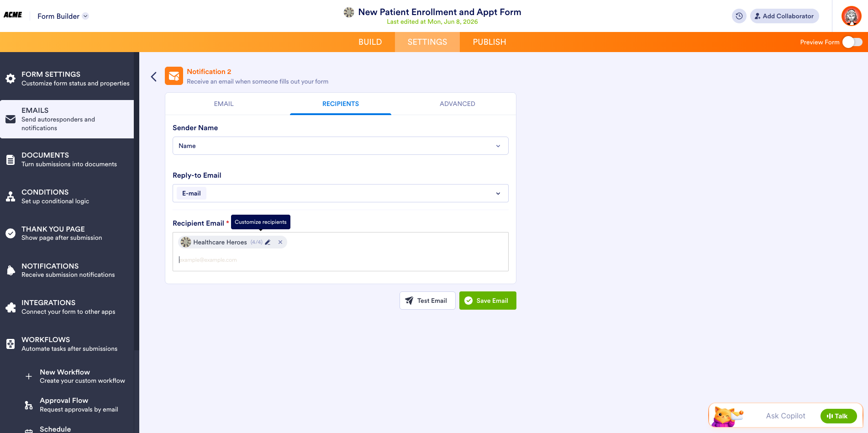Open the Reply-to Email dropdown
This screenshot has width=868, height=433.
pos(341,193)
